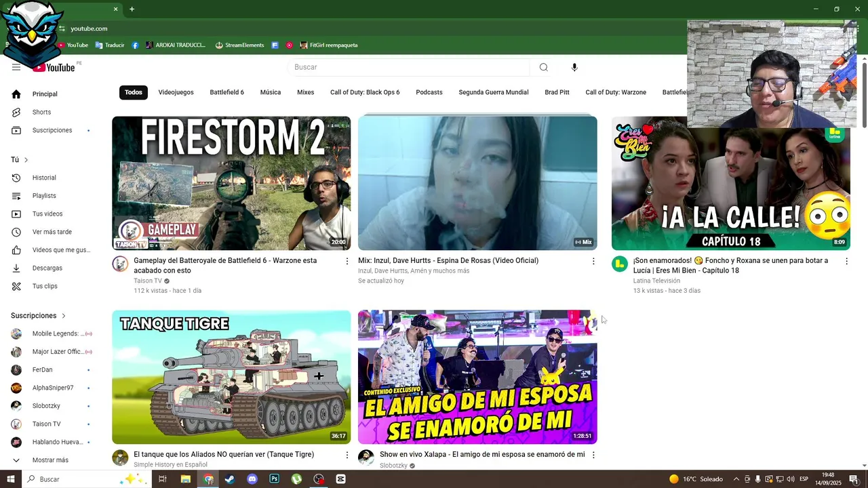The width and height of the screenshot is (868, 488).
Task: Open Taison TV channel avatar under first video
Action: [120, 264]
